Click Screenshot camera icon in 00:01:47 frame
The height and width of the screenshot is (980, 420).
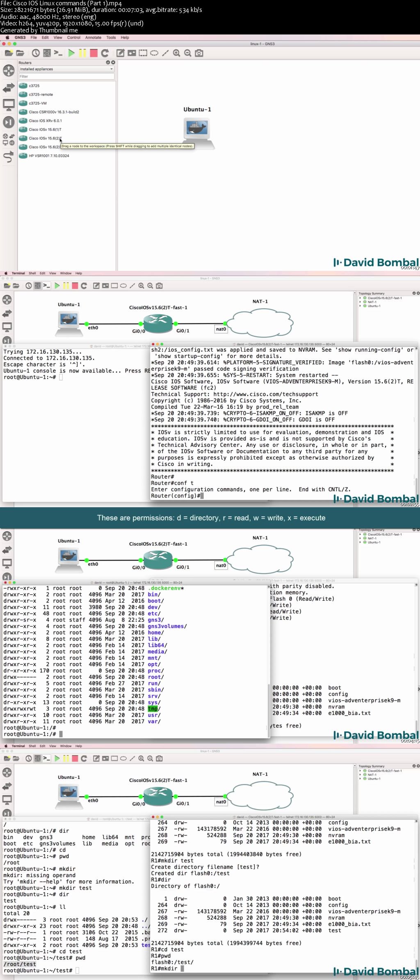click(199, 53)
